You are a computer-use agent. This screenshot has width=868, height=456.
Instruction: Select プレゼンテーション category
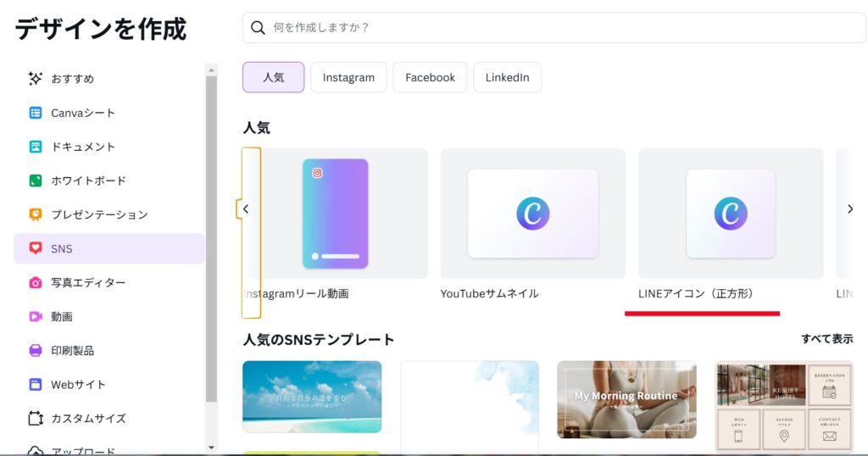point(109,214)
